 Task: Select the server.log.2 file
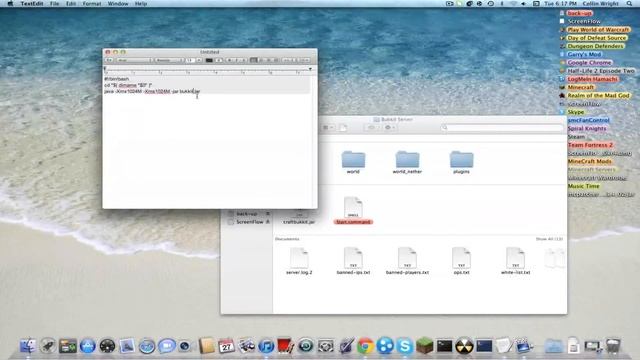299,261
